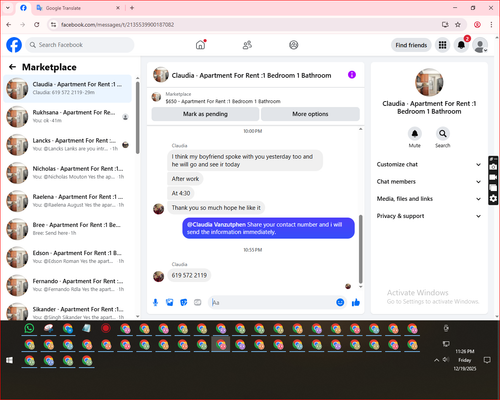Reload the page
This screenshot has width=500, height=400.
click(x=37, y=25)
